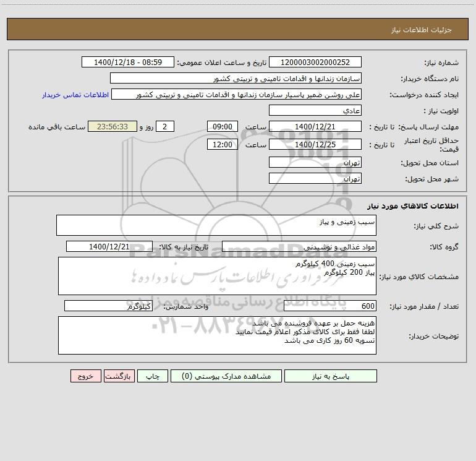Open اطلاعات تماس خریدار link
The width and height of the screenshot is (476, 461).
click(x=75, y=95)
